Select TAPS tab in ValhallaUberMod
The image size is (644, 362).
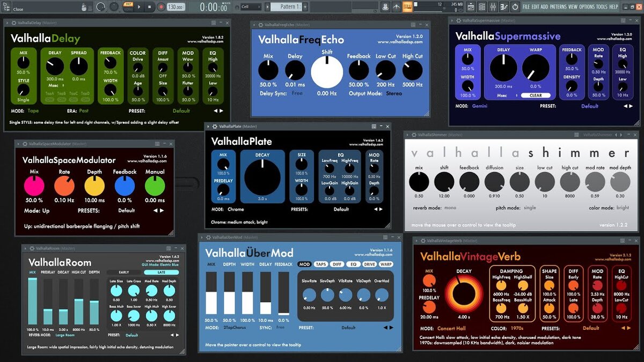(x=321, y=264)
